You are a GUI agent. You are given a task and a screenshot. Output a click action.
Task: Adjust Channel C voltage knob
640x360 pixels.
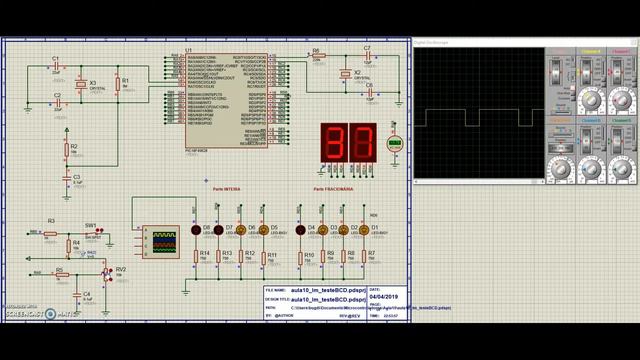click(x=622, y=100)
